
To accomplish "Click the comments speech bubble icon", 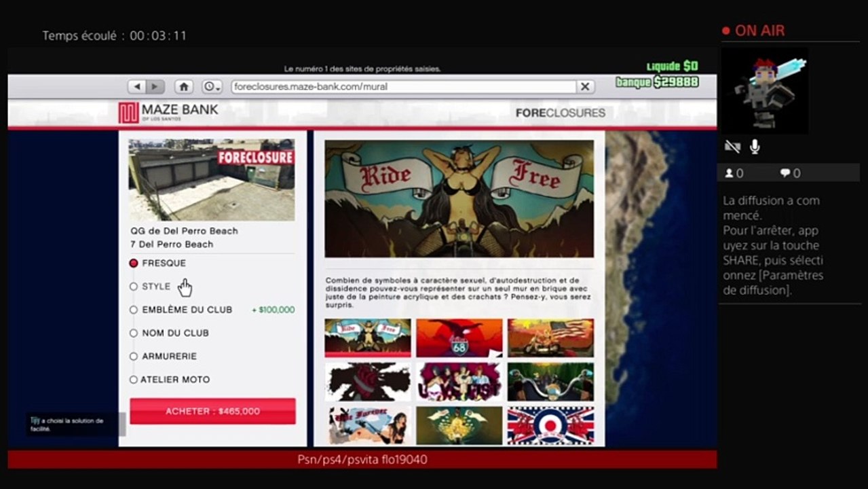I will (x=785, y=173).
